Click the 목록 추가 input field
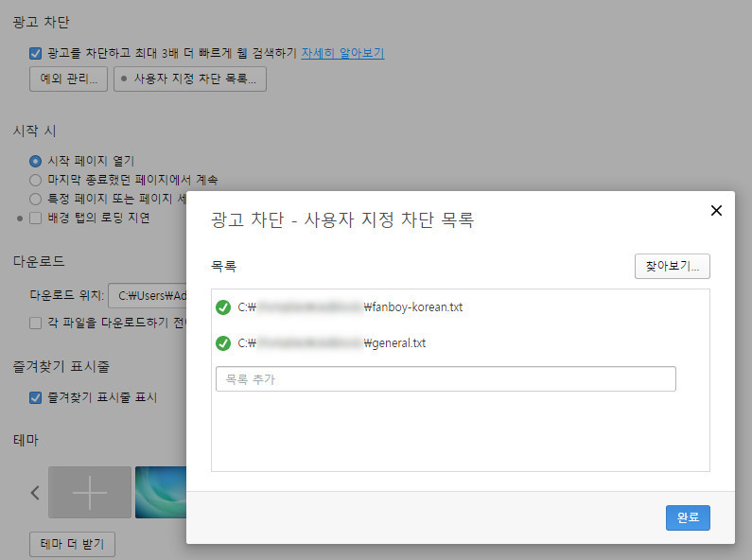 pyautogui.click(x=446, y=379)
